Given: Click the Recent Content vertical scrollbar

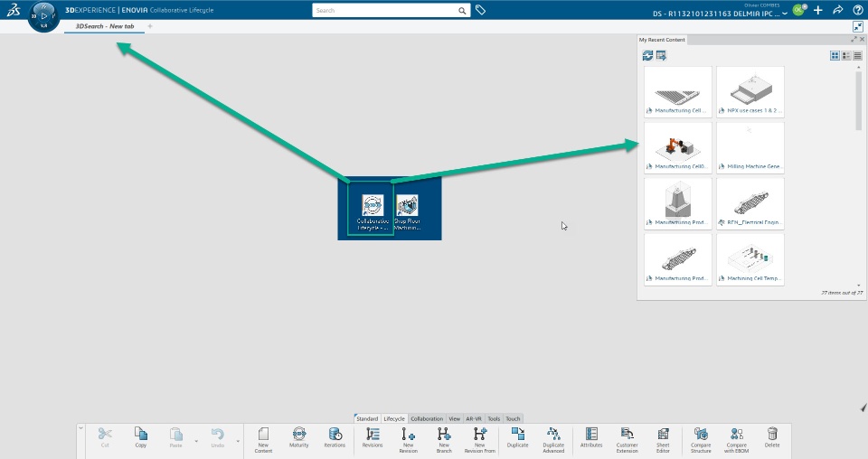Looking at the screenshot, I should pyautogui.click(x=859, y=99).
